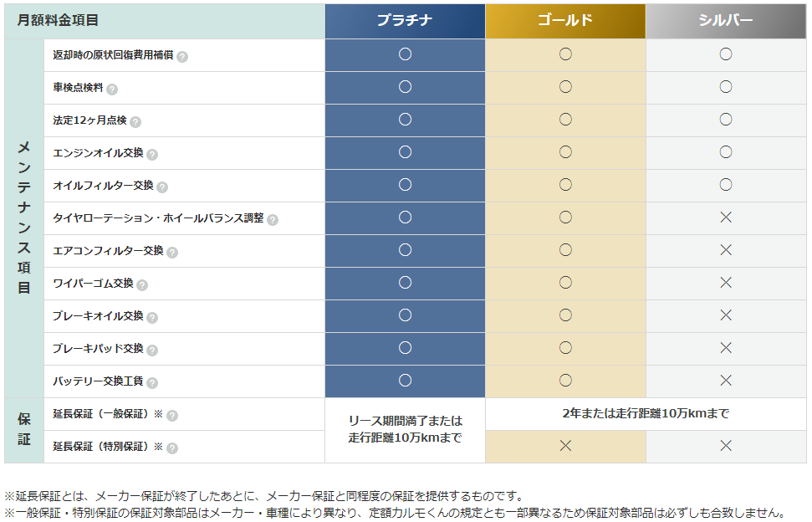Select the ゴールド plan header
This screenshot has width=812, height=522.
pyautogui.click(x=565, y=21)
